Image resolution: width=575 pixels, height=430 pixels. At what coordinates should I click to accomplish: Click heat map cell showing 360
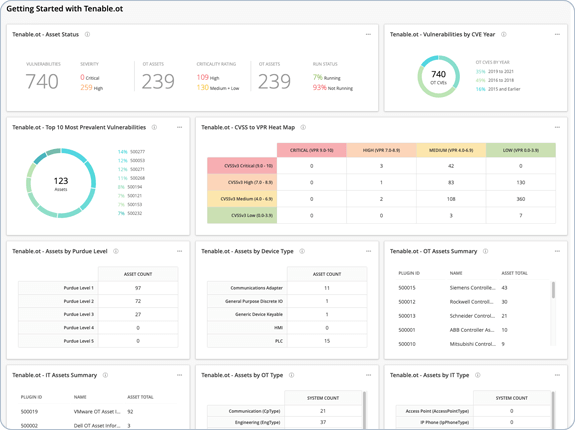point(521,199)
